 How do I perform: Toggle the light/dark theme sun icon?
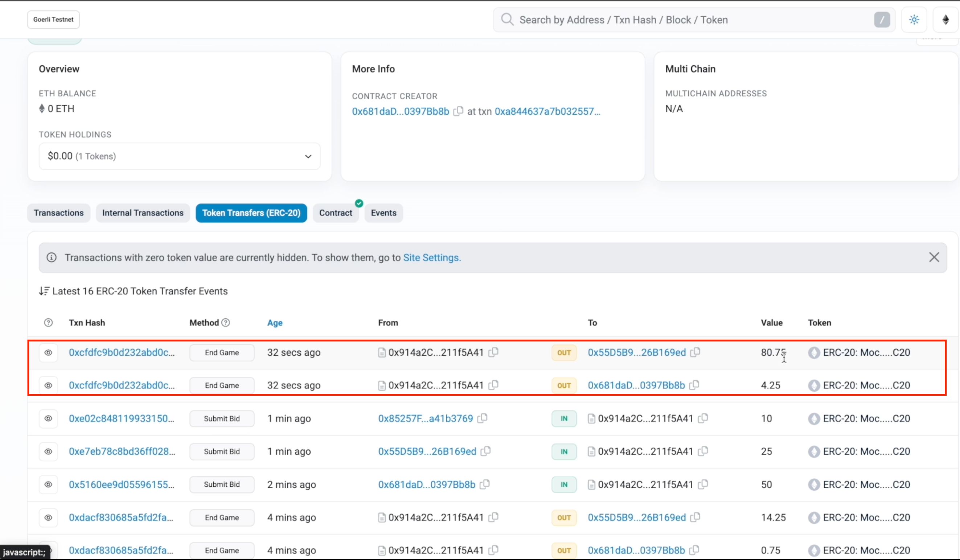(x=914, y=20)
